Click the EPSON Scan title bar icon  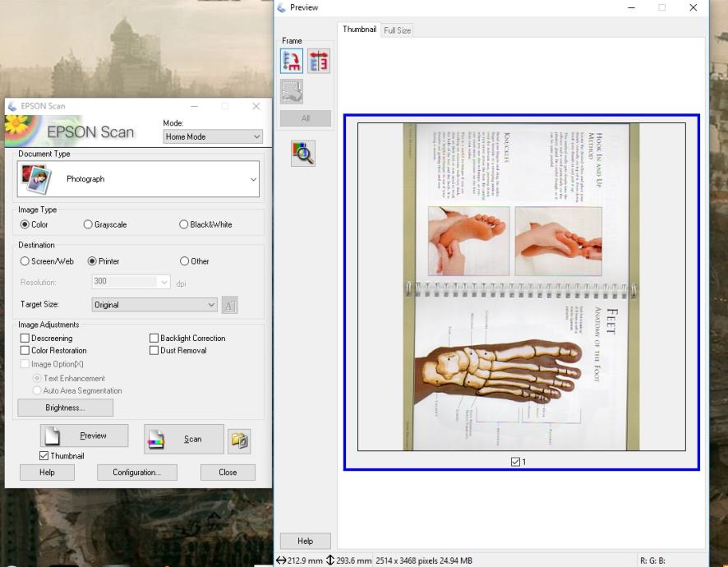[x=12, y=106]
